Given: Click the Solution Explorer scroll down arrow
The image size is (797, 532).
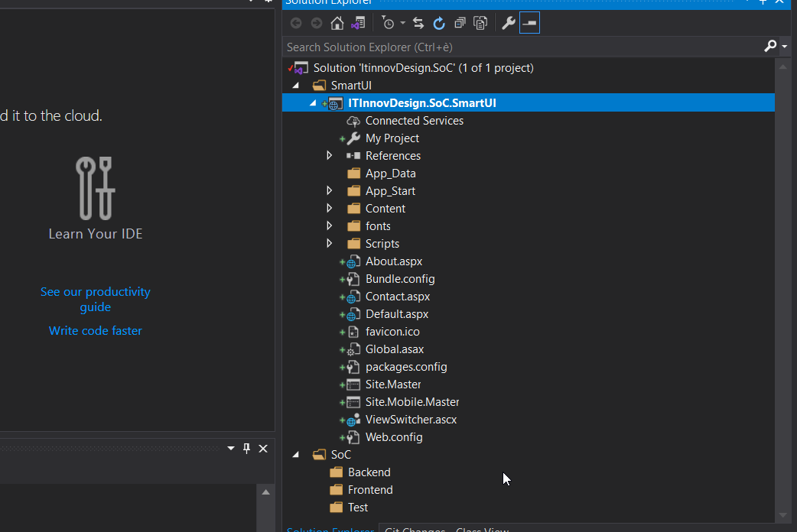Looking at the screenshot, I should tap(782, 516).
